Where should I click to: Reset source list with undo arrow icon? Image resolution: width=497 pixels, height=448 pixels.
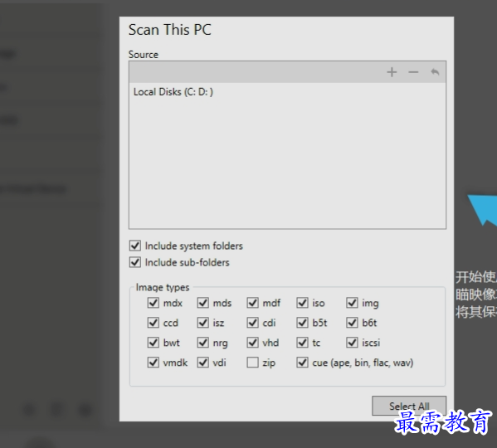tap(435, 72)
